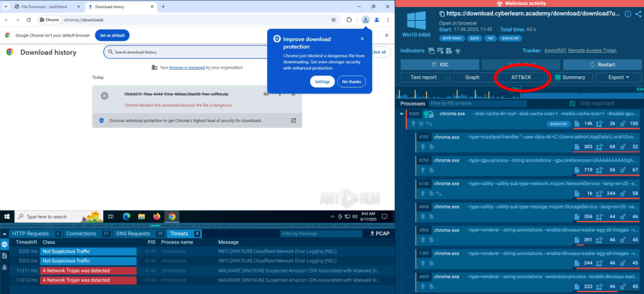Open the task info circle icon

point(628,14)
